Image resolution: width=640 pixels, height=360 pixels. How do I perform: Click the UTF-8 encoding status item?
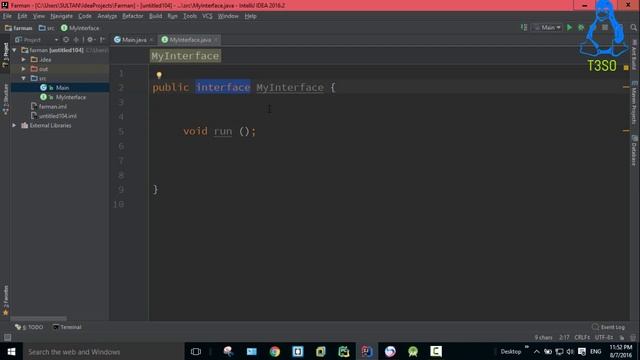604,338
